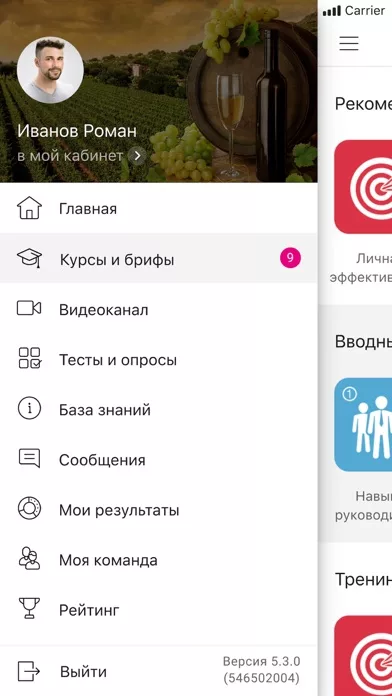Open the recommended red target course card

point(363,187)
